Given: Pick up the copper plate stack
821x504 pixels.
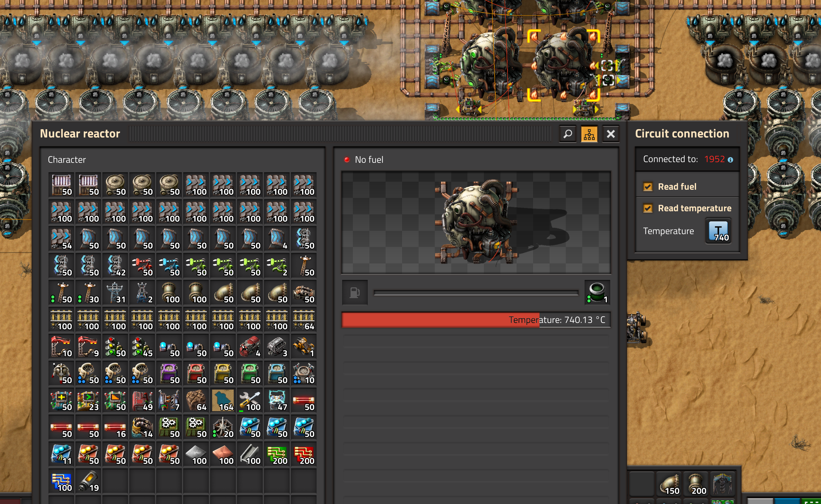Looking at the screenshot, I should (x=223, y=454).
